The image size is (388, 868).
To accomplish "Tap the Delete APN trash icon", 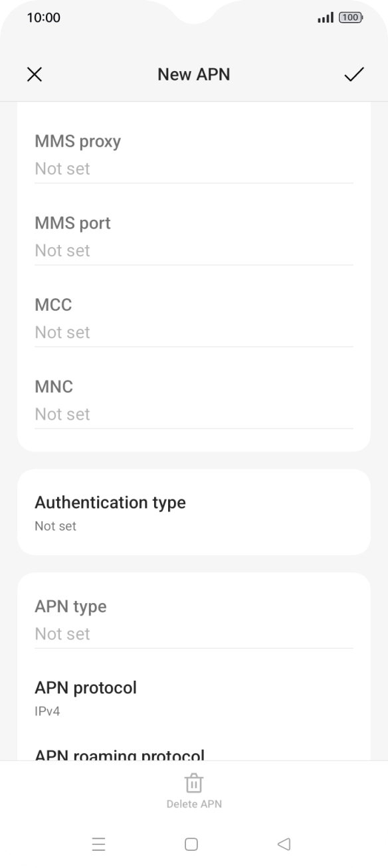I will point(194,783).
